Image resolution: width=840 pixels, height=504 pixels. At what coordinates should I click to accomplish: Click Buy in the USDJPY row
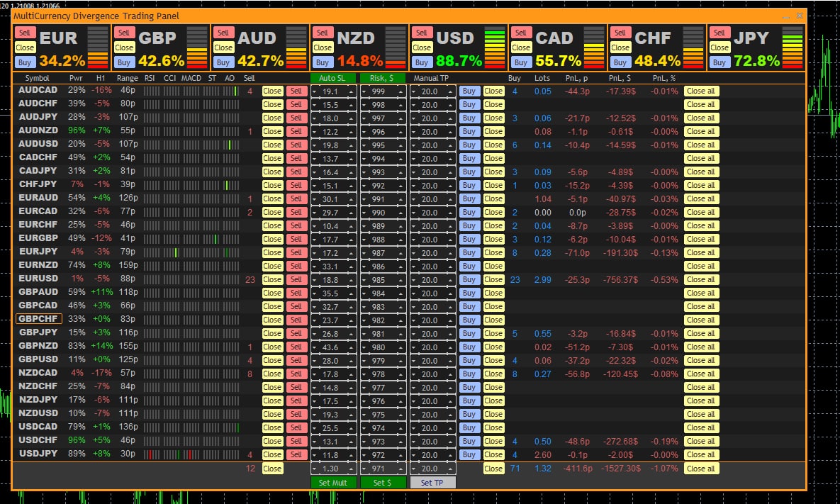click(469, 454)
